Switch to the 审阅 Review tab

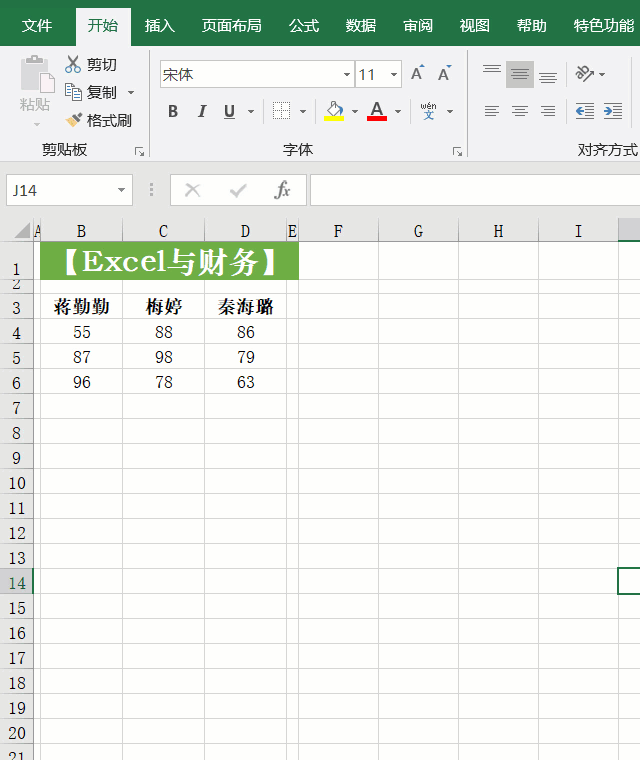pyautogui.click(x=418, y=25)
